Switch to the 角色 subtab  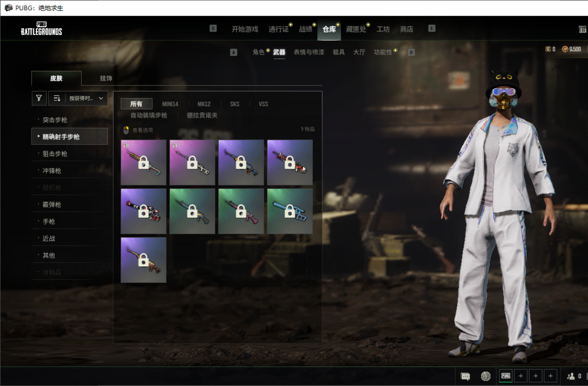tap(259, 52)
